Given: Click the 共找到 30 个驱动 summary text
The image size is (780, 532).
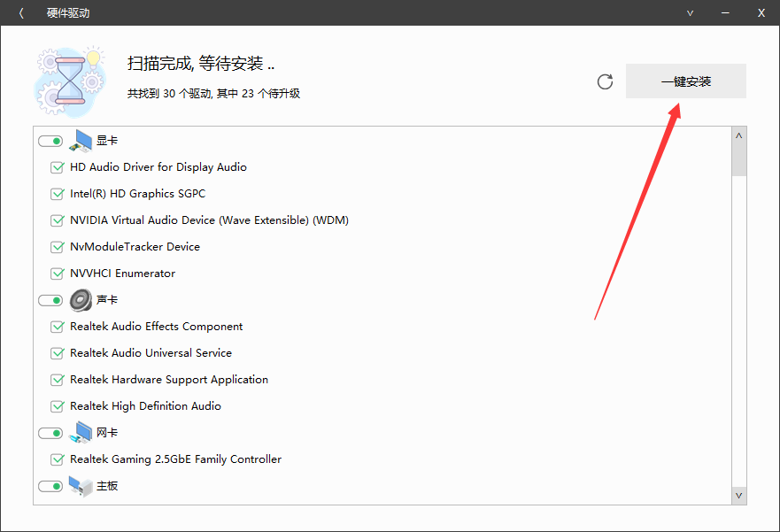Looking at the screenshot, I should point(214,94).
